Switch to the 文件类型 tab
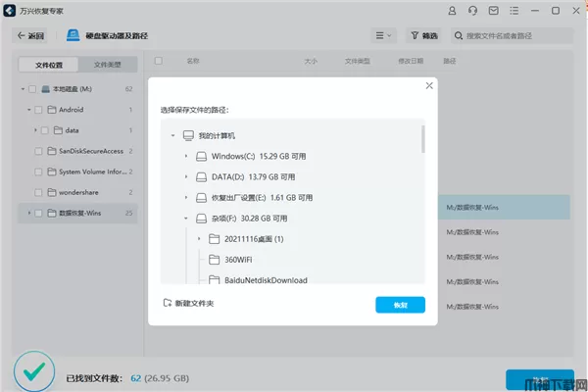Screen dimensions: 588x392 pos(108,65)
